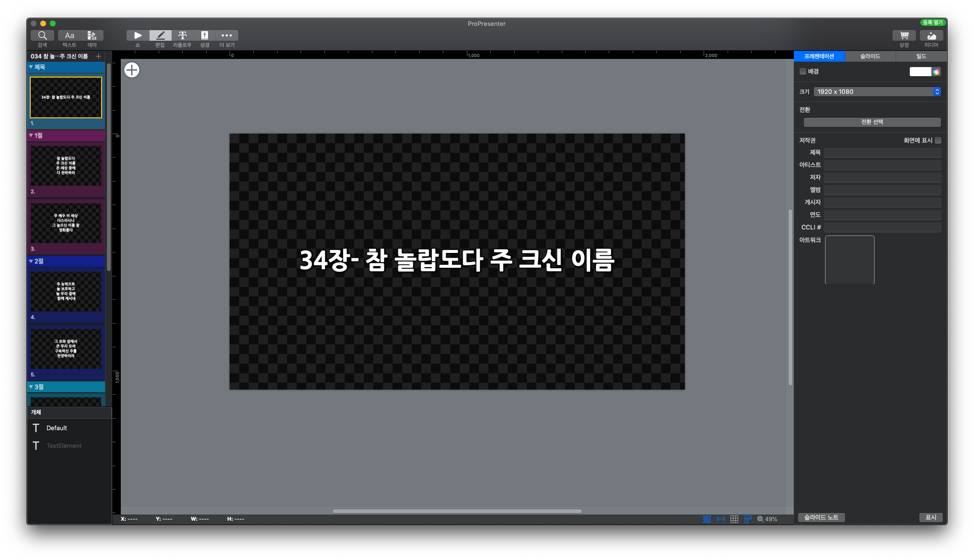Open the Bible (성경) icon

coord(205,35)
